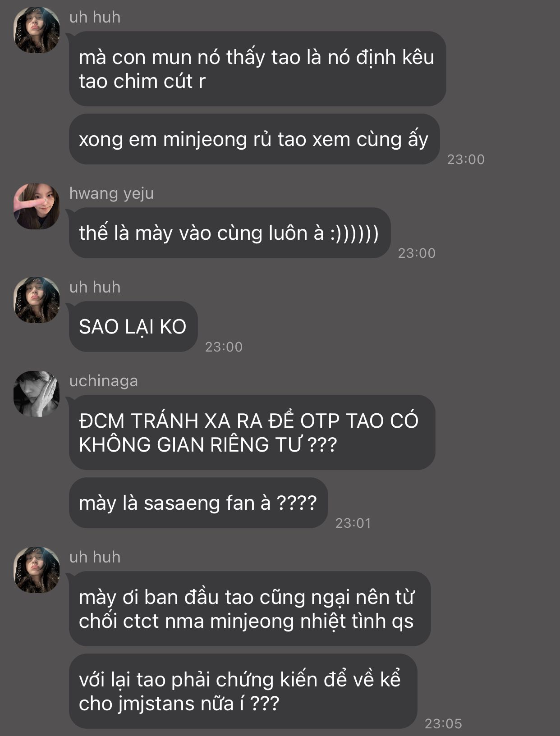The width and height of the screenshot is (560, 736).
Task: Tap uh huh avatar beside SAO LẠI KO
Action: click(x=37, y=300)
